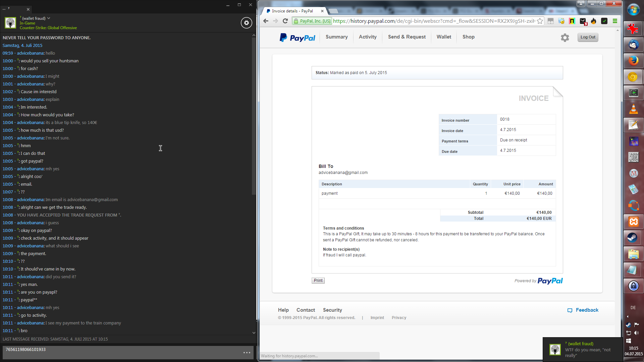The width and height of the screenshot is (644, 362).
Task: Click the PayPal account settings gear
Action: (565, 38)
